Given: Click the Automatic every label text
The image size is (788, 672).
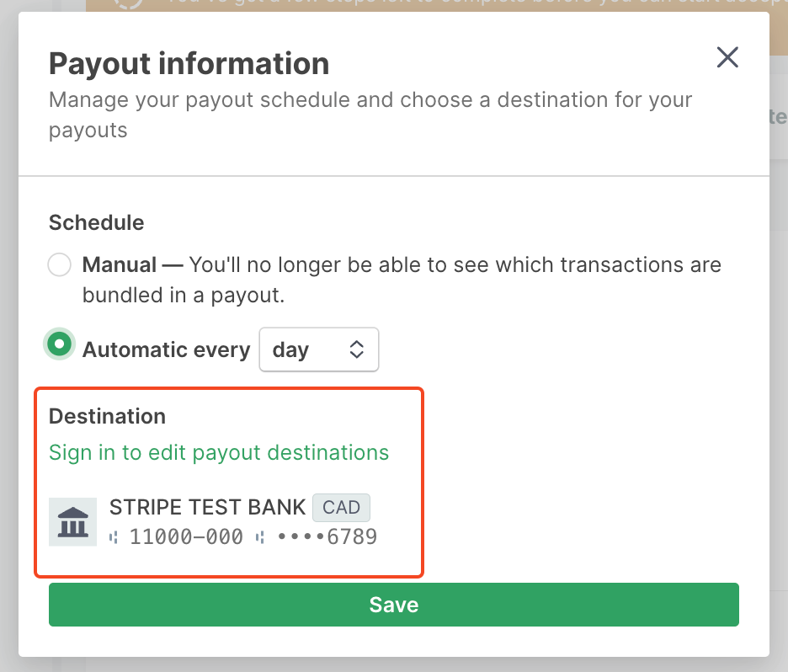Looking at the screenshot, I should pyautogui.click(x=166, y=349).
